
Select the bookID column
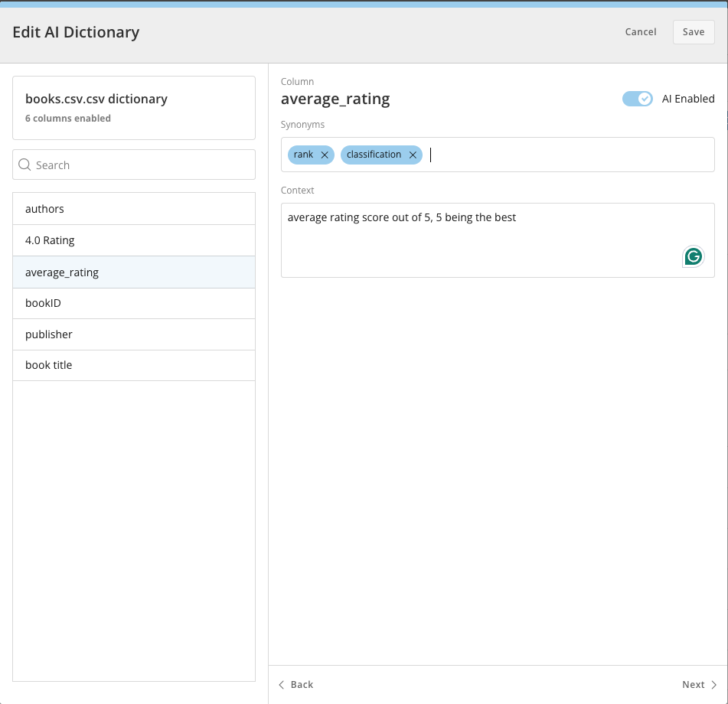click(x=134, y=304)
